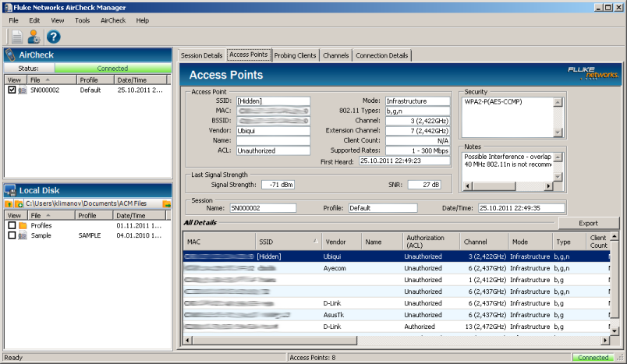Select the Ubiqui [Hidden] table row
This screenshot has height=364, width=627.
(396, 256)
